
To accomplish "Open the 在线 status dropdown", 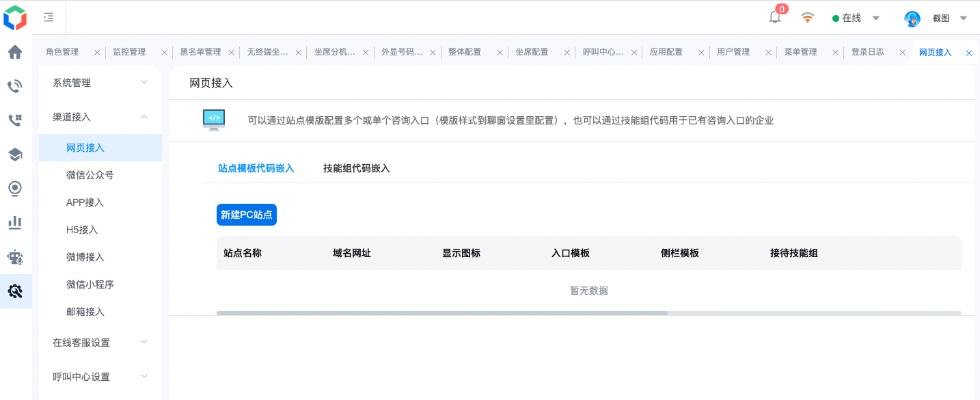I will 856,18.
